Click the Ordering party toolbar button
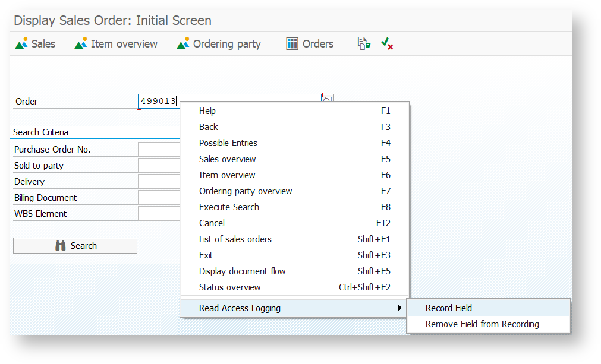The height and width of the screenshot is (364, 601). coord(219,43)
